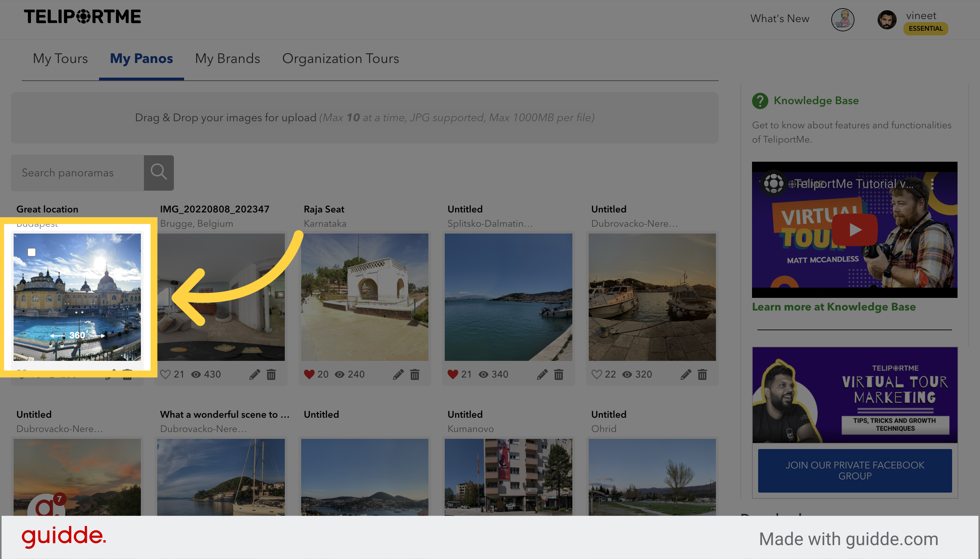Toggle the heart like on IMG_20220808_202347
The height and width of the screenshot is (559, 980).
tap(166, 373)
